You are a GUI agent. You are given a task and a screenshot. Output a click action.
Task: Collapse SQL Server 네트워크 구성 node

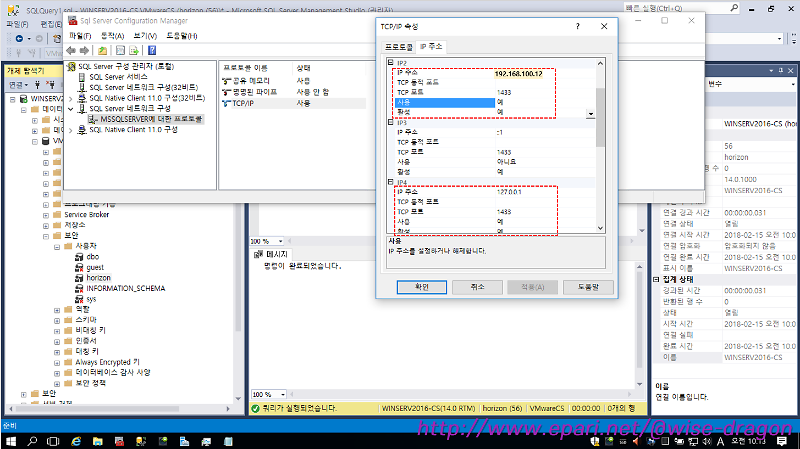click(70, 109)
